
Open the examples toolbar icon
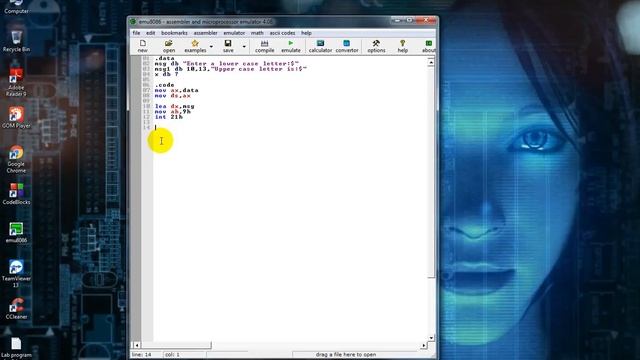point(195,46)
